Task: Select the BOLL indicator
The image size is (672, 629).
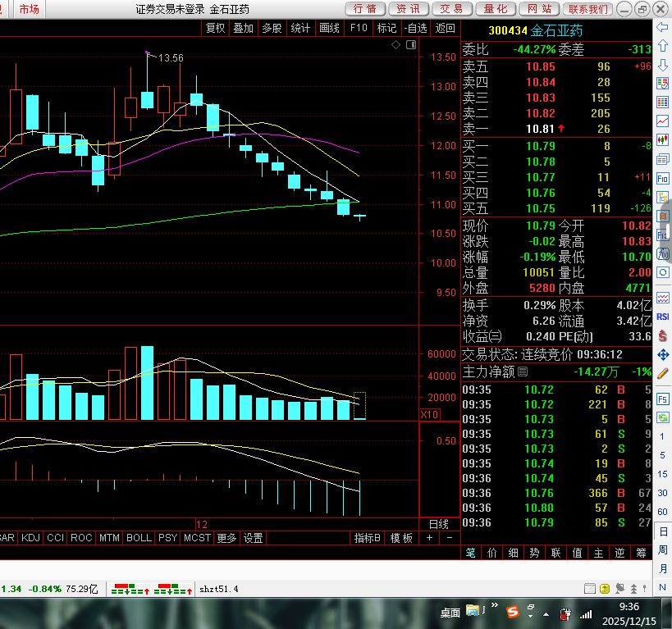Action: click(x=139, y=538)
